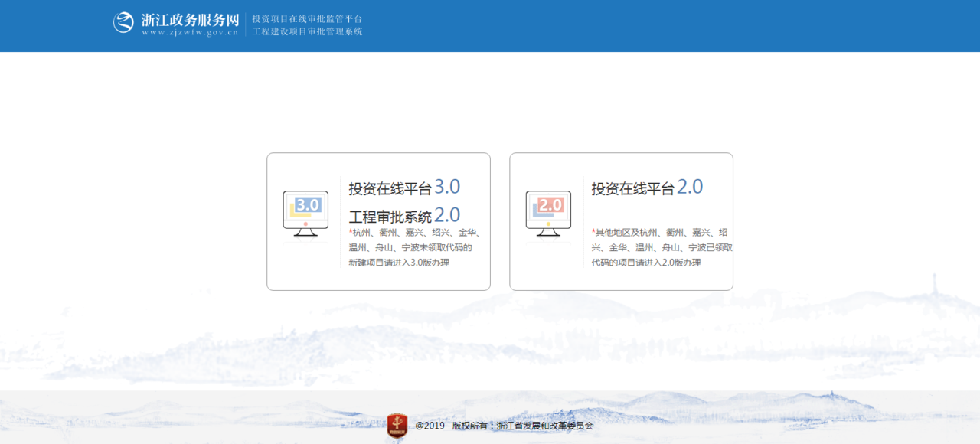The height and width of the screenshot is (444, 980).
Task: Click the @2019 copyright text
Action: (x=430, y=426)
